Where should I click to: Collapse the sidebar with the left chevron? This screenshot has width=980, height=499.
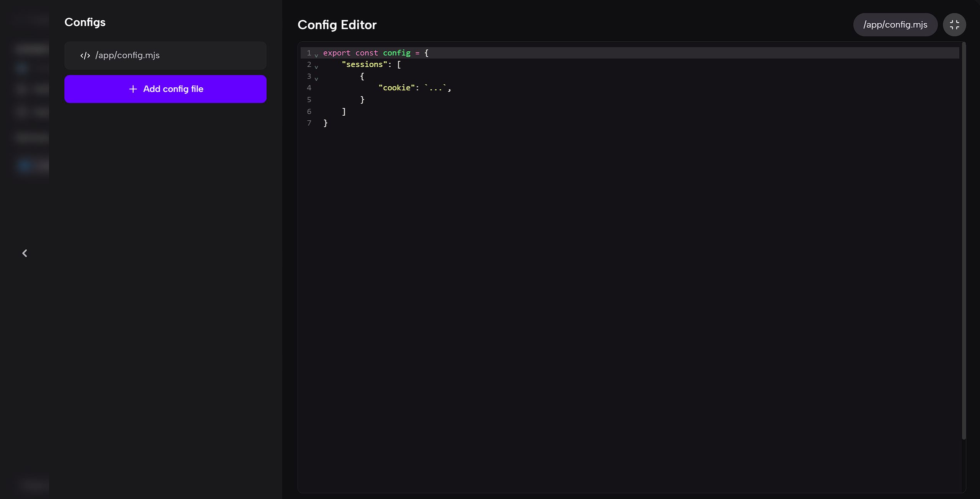coord(25,253)
